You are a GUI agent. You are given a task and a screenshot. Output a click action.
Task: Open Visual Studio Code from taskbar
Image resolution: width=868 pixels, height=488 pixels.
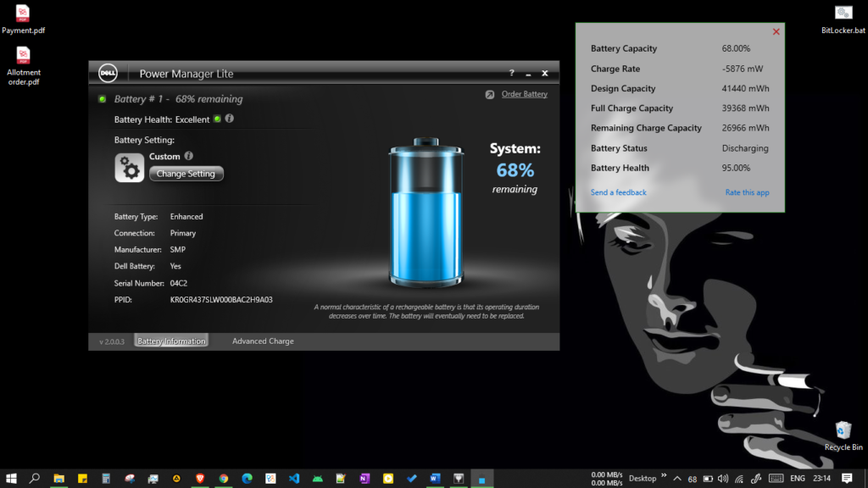(x=294, y=479)
